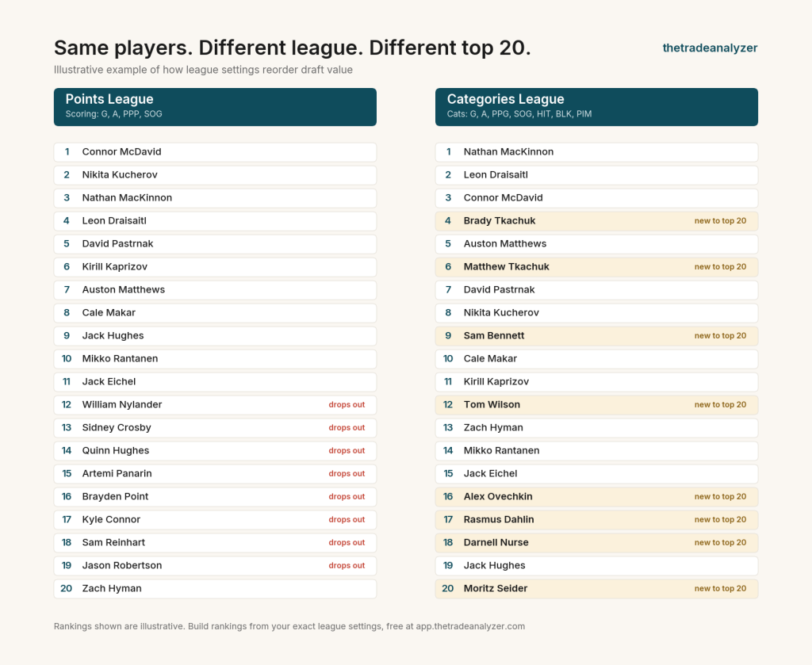Click the Tom Wilson highlighted entry

point(596,405)
